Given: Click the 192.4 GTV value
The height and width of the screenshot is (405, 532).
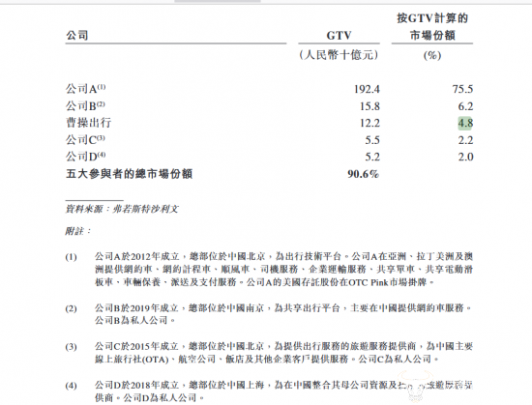Looking at the screenshot, I should [367, 89].
